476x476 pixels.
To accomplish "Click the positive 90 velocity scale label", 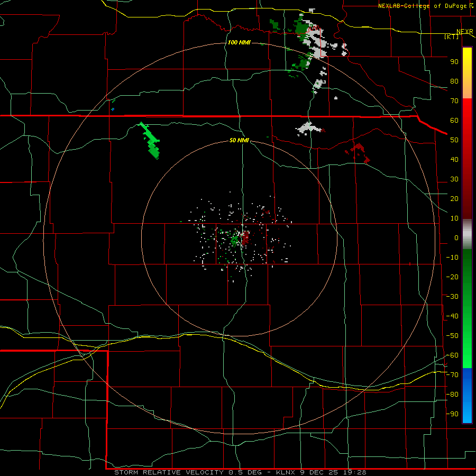I will [x=454, y=62].
